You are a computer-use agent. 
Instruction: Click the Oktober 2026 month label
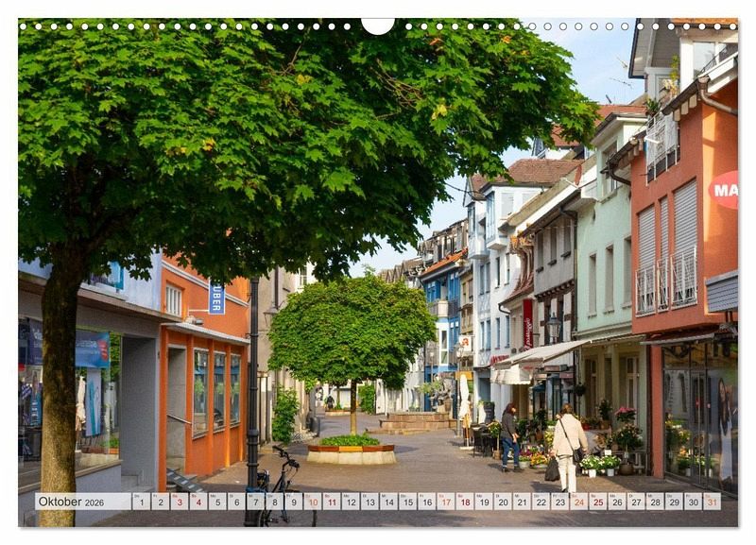click(72, 502)
